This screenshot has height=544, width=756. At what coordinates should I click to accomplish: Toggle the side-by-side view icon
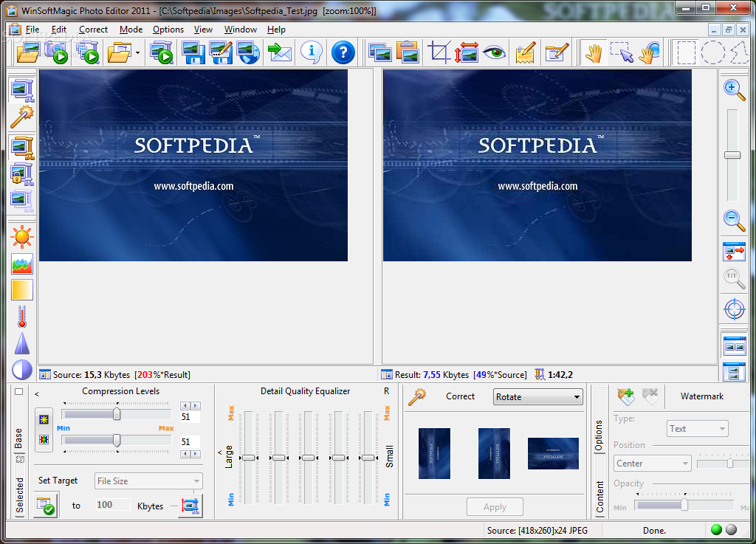[x=735, y=345]
